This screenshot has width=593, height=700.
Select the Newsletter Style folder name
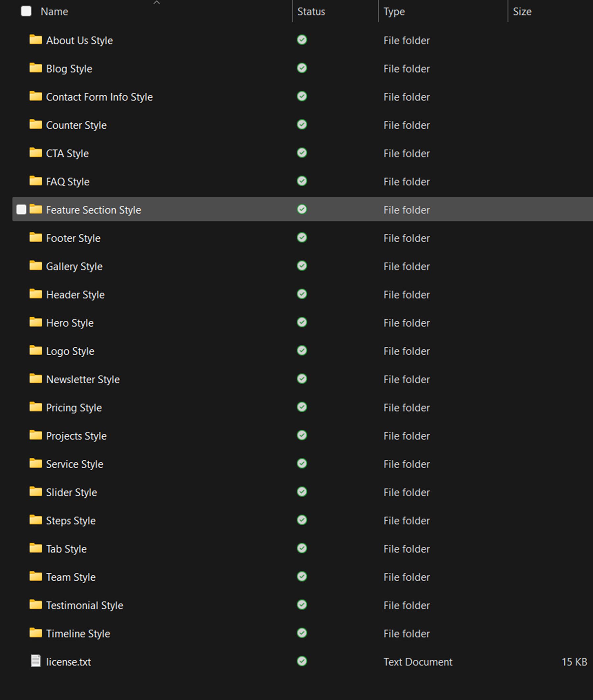tap(83, 380)
